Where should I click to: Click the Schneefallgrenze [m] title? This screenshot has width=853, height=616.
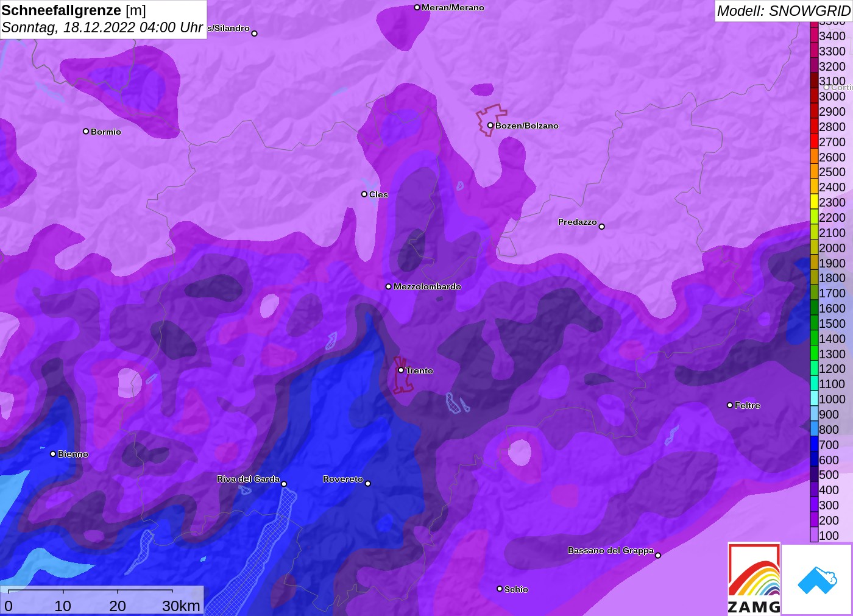point(74,10)
